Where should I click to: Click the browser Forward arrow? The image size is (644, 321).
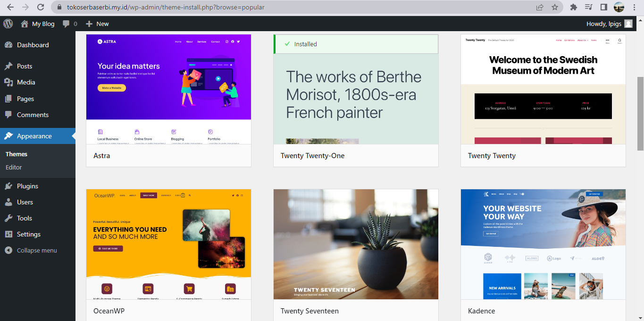[25, 7]
